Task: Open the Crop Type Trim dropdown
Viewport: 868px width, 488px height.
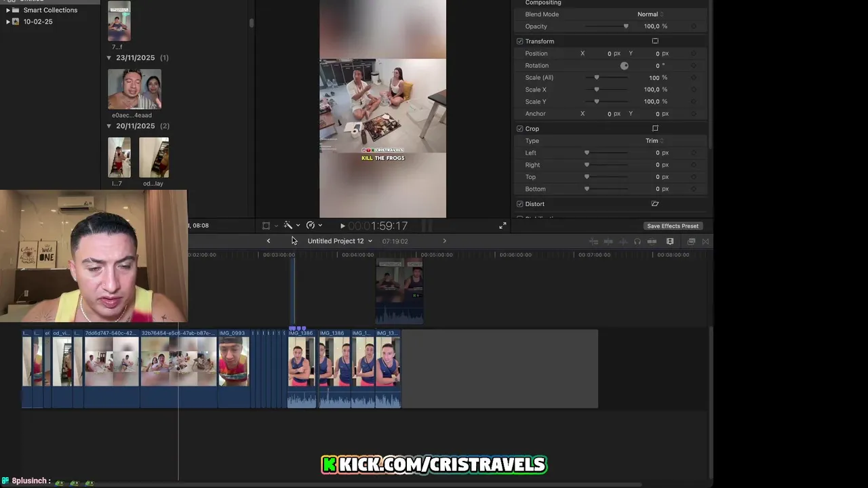Action: click(654, 141)
